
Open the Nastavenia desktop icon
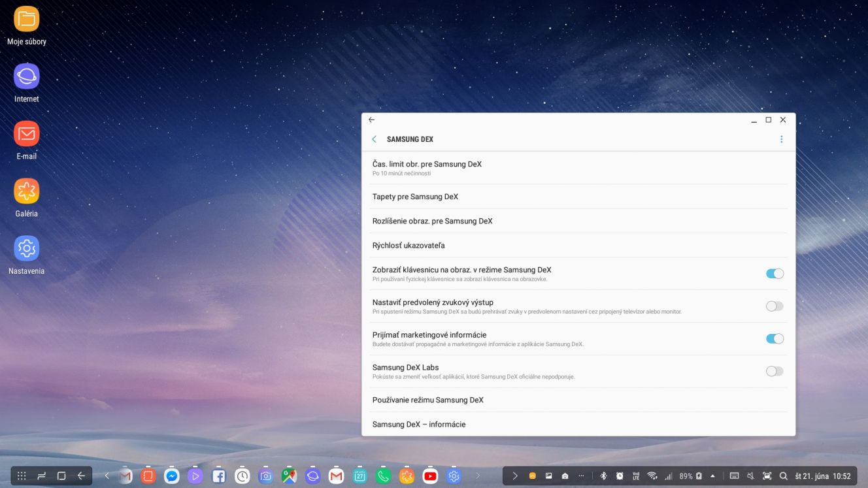[x=26, y=256]
